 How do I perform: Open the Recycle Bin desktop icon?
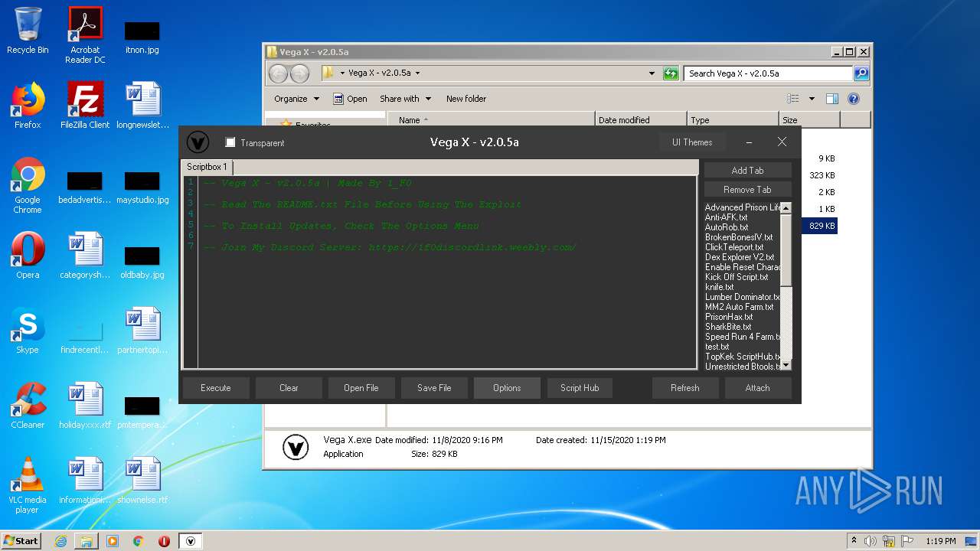point(28,31)
